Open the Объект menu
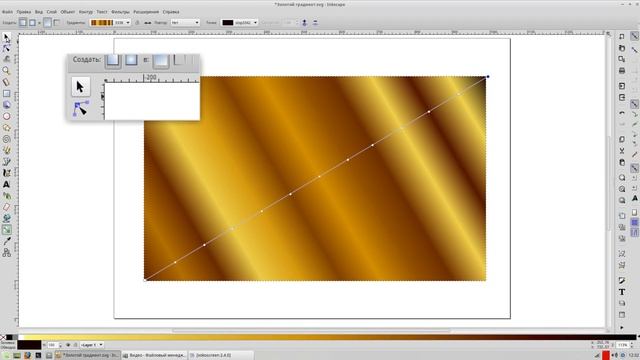The image size is (640, 360). pos(68,12)
